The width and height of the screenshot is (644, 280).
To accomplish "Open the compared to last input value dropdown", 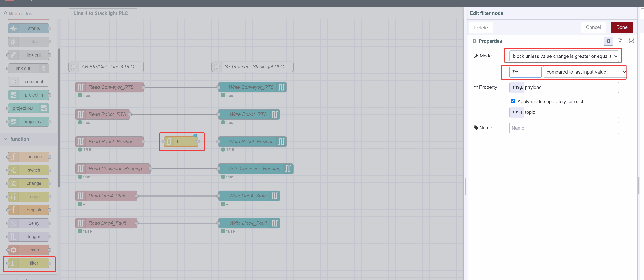I will click(x=584, y=72).
